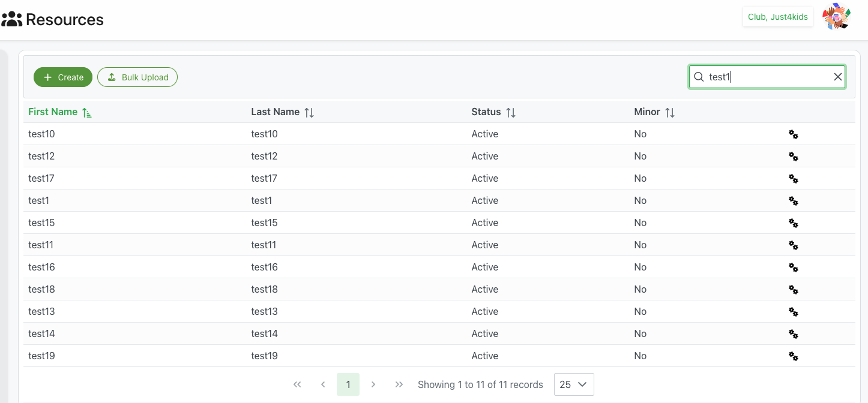Go to page 1 in pagination
This screenshot has height=403, width=868.
click(x=348, y=384)
